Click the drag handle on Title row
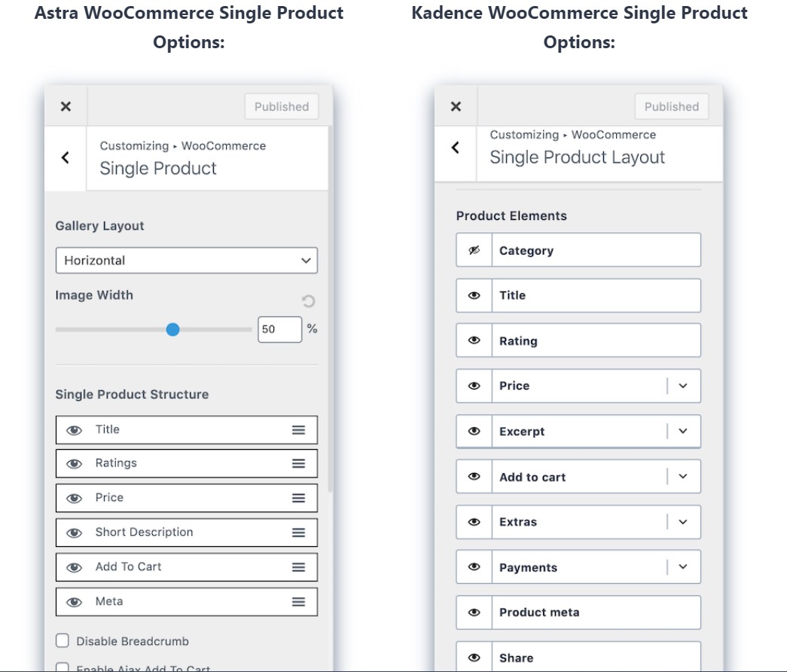This screenshot has height=672, width=787. click(x=299, y=430)
